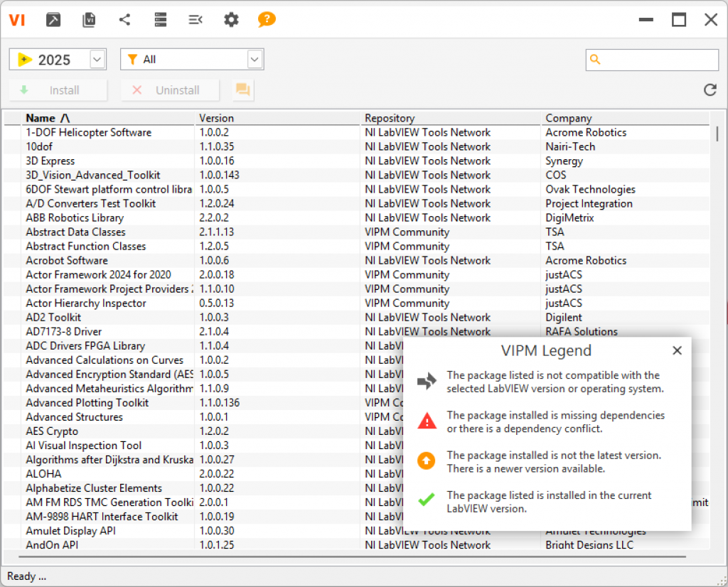
Task: Select ABB Robotics Library row
Action: click(357, 217)
